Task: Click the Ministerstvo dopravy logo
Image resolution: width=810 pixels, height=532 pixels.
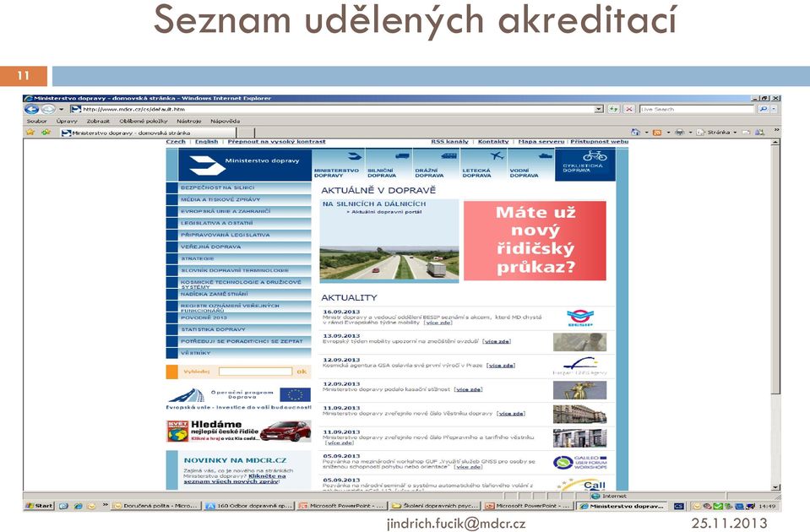Action: click(x=245, y=165)
